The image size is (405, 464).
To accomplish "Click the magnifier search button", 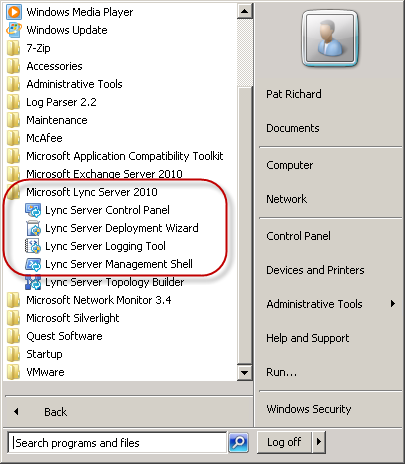I will tap(238, 442).
